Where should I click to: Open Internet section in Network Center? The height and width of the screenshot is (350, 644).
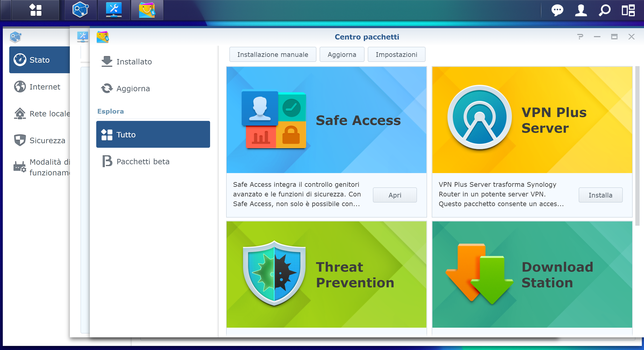click(40, 87)
